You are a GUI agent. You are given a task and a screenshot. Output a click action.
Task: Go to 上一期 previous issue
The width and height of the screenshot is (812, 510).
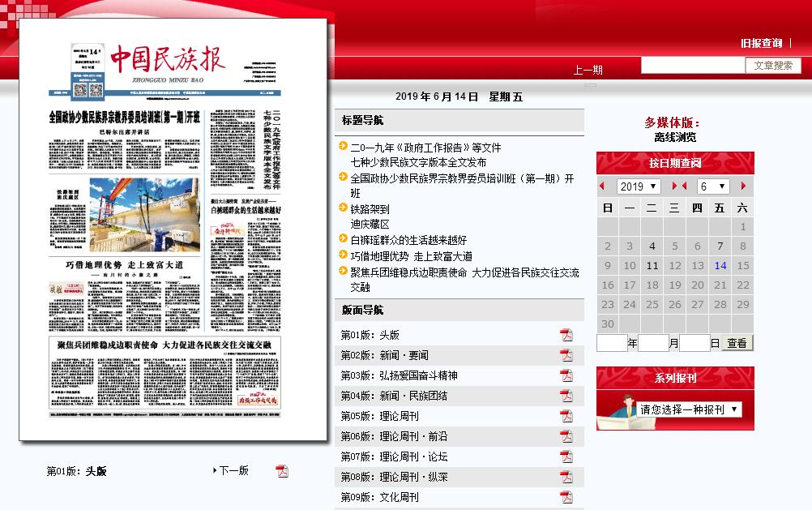[588, 70]
